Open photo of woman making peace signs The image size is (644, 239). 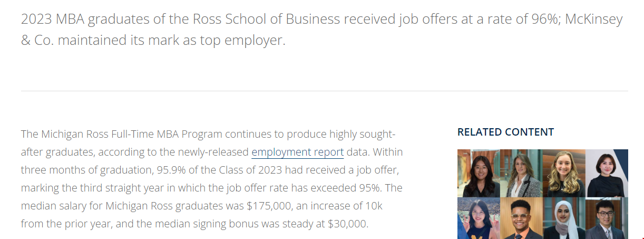pyautogui.click(x=479, y=218)
